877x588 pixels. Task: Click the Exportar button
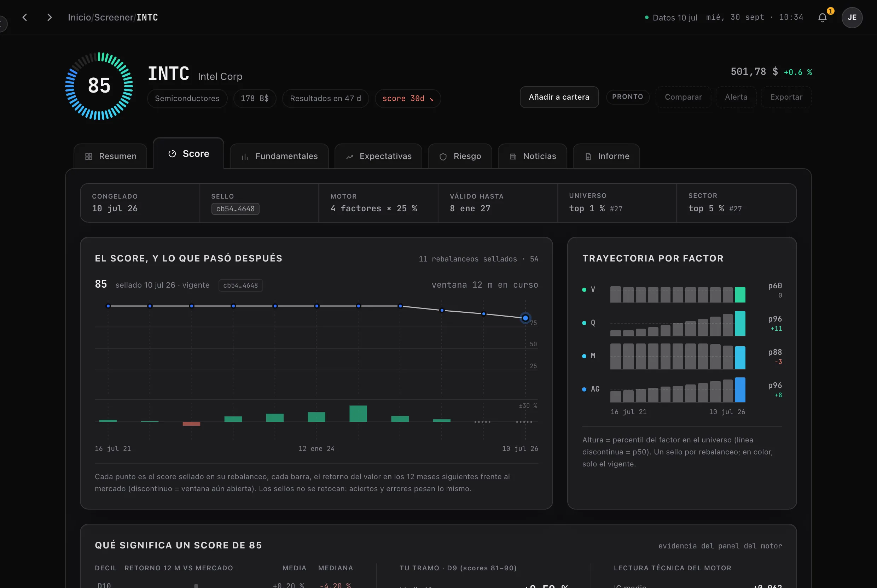click(786, 97)
